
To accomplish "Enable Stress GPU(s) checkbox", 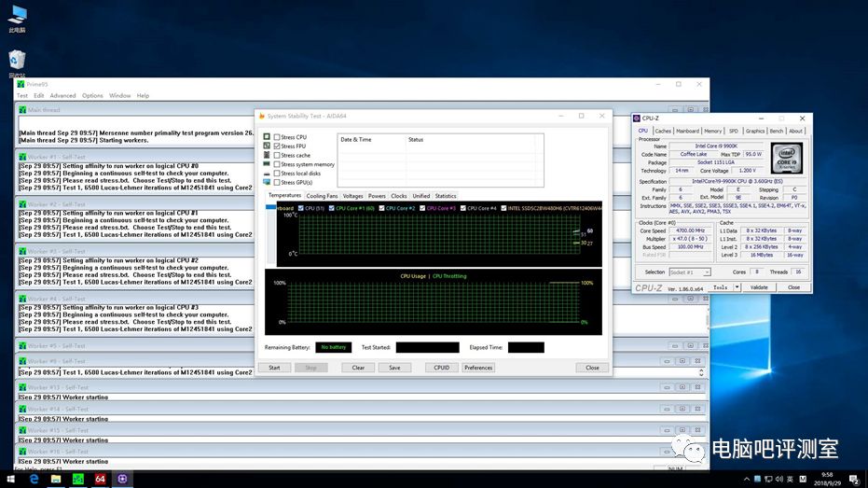I will pos(277,182).
